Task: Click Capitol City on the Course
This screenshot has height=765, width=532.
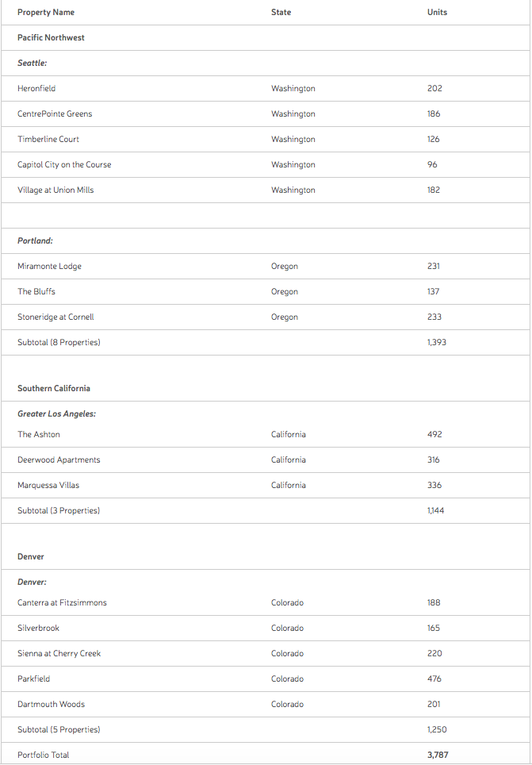Action: 64,165
